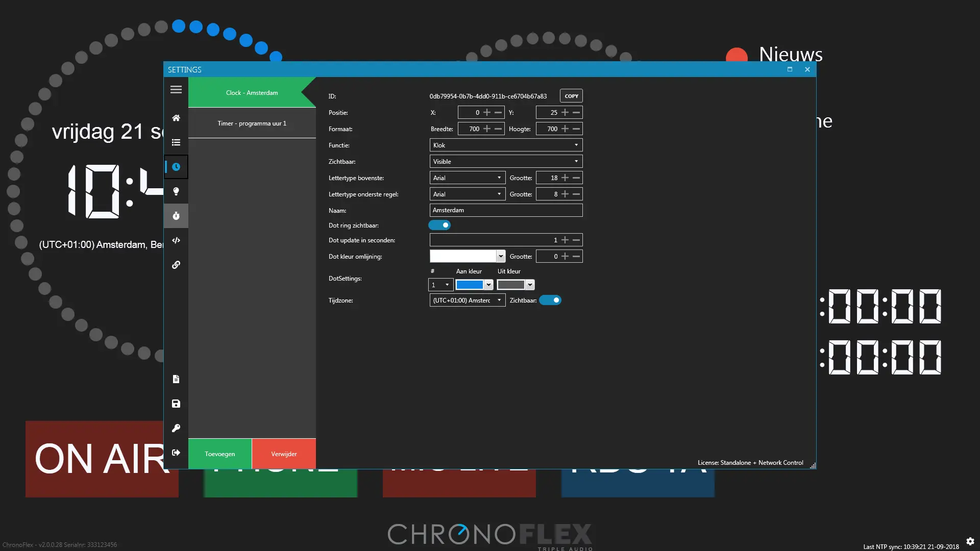Toggle Dot ring zichtbaar switch
The width and height of the screenshot is (980, 551).
(x=439, y=225)
